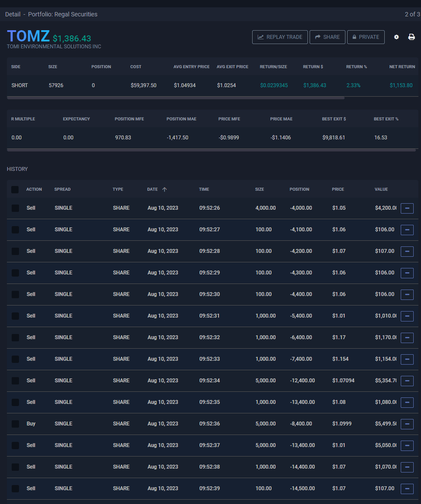The image size is (421, 504).
Task: Click the price $1.0999 in Buy row
Action: click(x=342, y=424)
